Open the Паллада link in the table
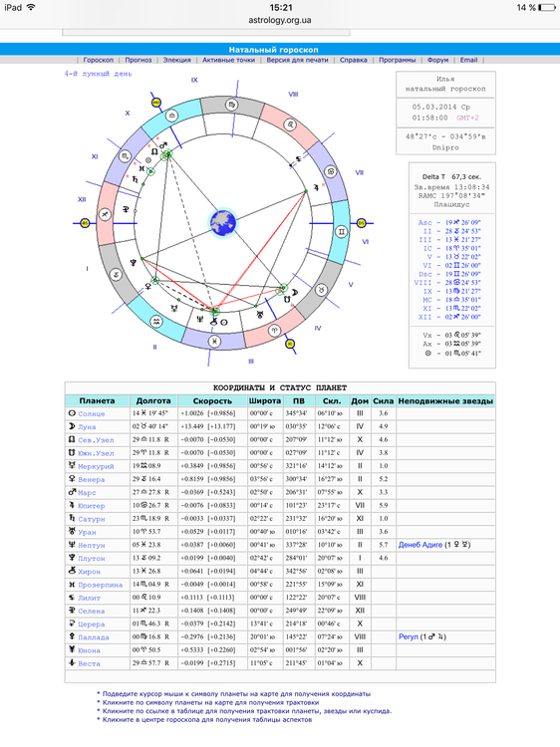The image size is (560, 747). [94, 637]
